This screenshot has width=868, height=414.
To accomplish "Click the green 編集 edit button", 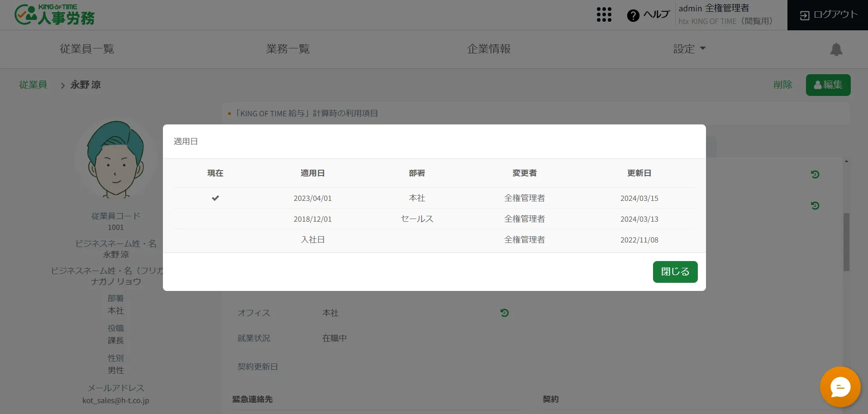I will 828,85.
